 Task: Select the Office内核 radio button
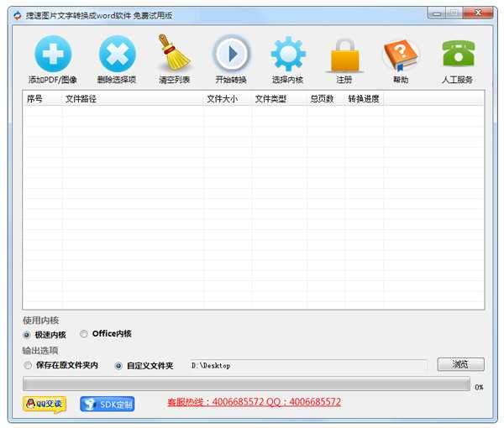pos(83,334)
